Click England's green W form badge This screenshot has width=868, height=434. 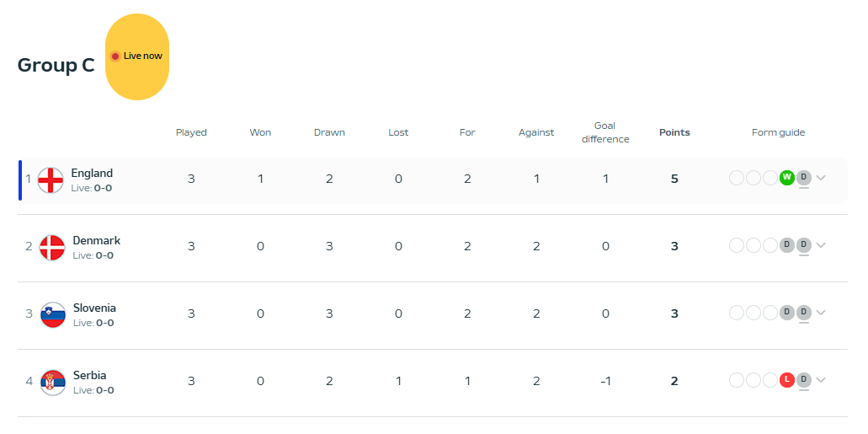click(787, 177)
